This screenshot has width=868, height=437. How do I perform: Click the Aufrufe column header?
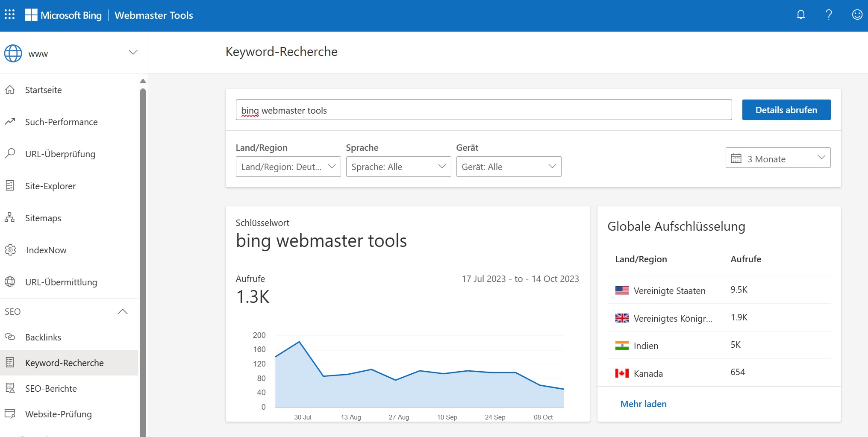[x=746, y=259]
